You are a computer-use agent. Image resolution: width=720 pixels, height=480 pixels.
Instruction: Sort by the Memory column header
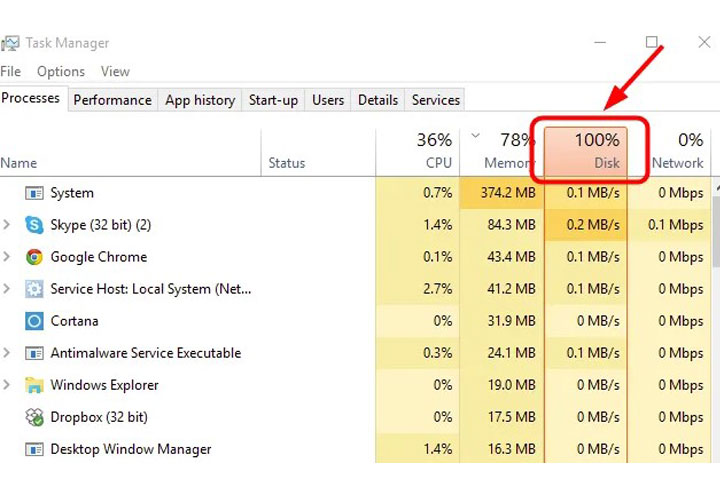(502, 152)
